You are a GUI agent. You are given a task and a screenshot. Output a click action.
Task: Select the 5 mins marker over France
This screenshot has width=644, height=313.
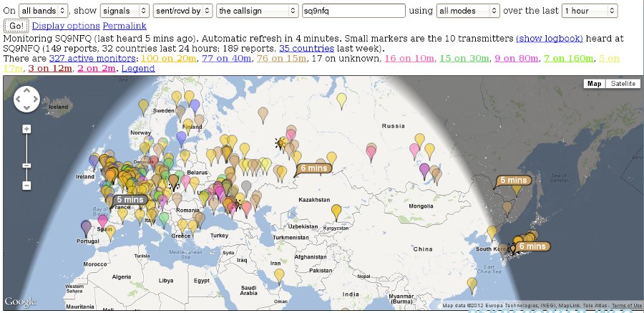tap(129, 199)
